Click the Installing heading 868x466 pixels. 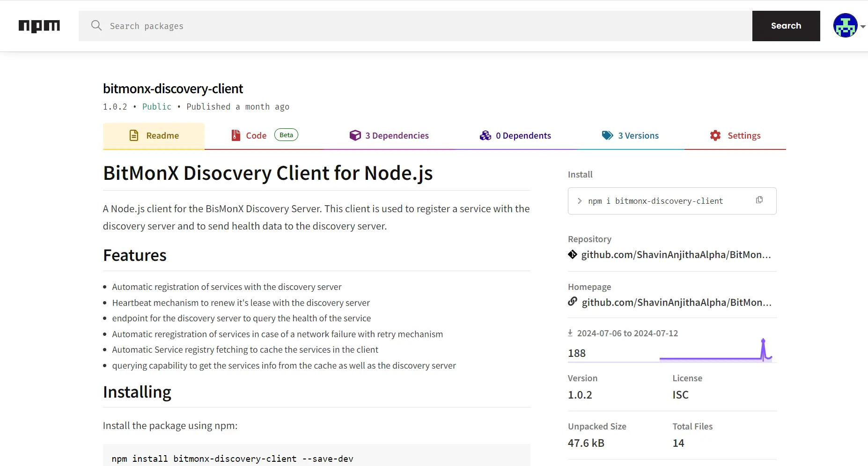coord(137,392)
